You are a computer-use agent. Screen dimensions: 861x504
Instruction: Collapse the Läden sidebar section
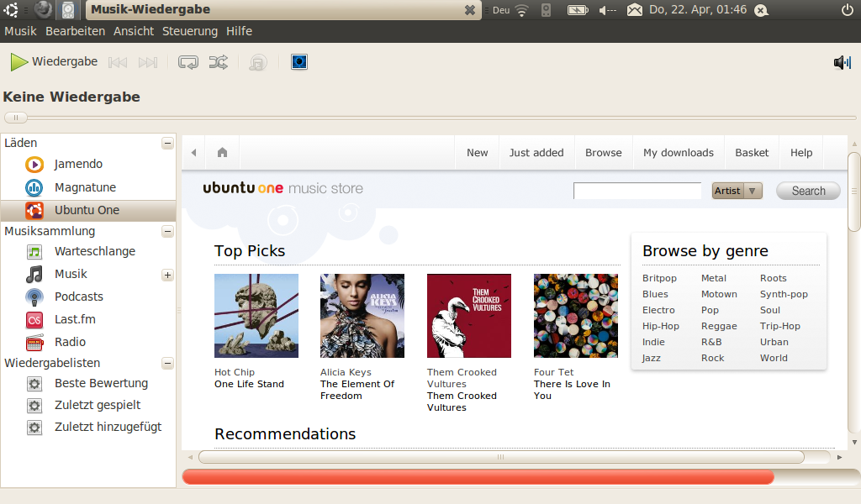pyautogui.click(x=167, y=143)
